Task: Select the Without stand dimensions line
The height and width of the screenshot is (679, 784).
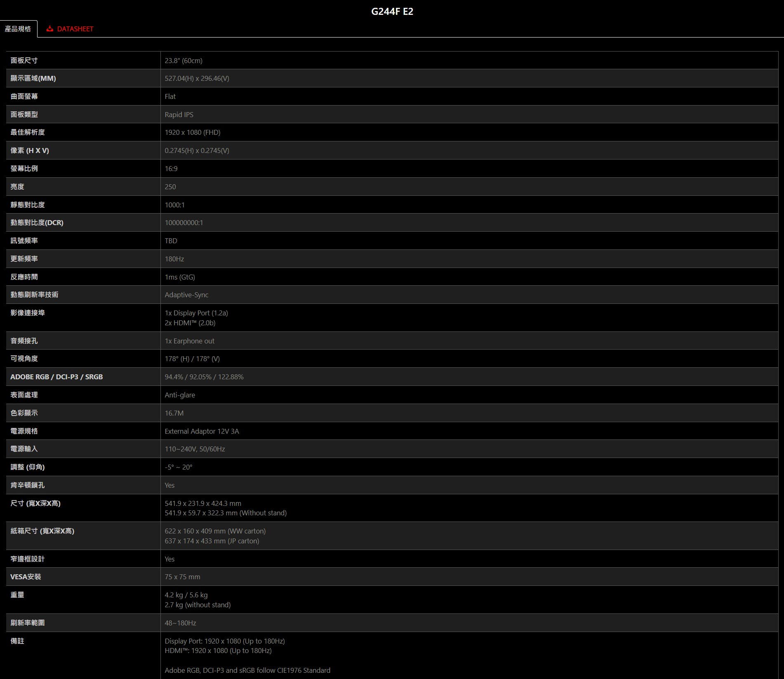Action: (x=226, y=513)
